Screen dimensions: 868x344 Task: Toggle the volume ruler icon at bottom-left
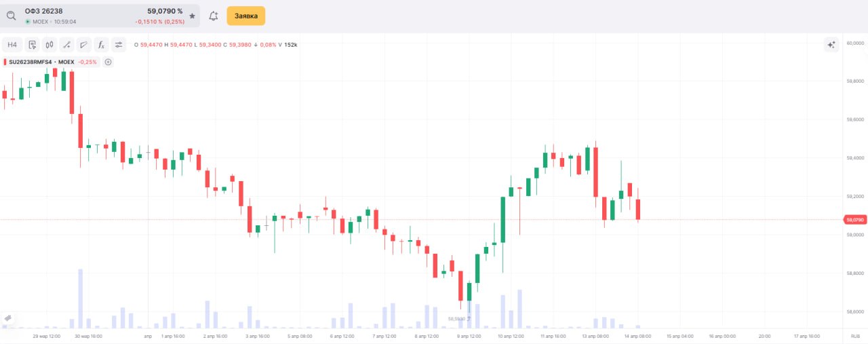click(x=8, y=318)
